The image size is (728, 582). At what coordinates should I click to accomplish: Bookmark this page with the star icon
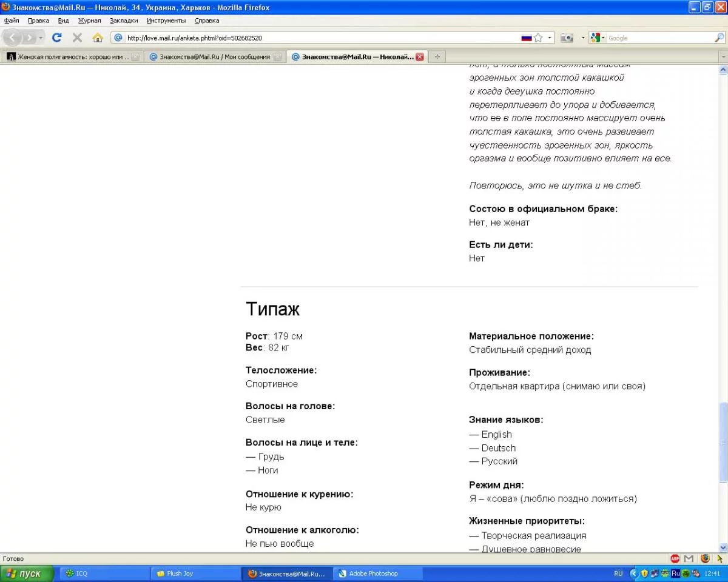point(538,38)
